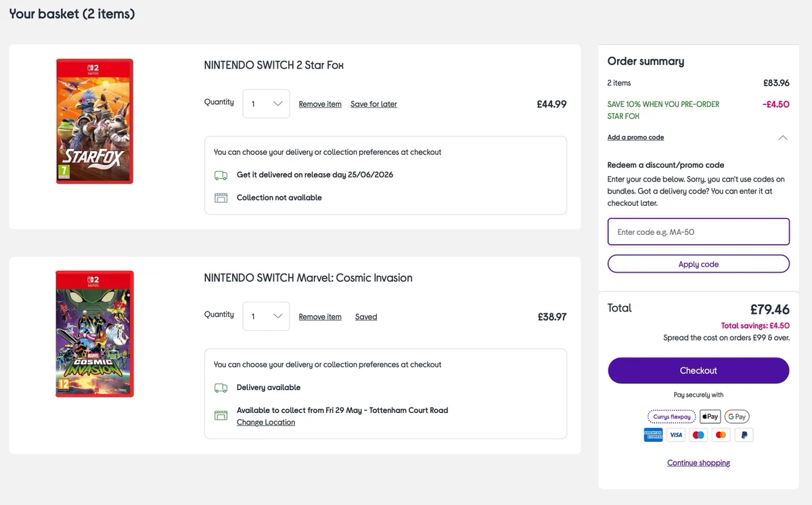Continue shopping link in order summary
Viewport: 812px width, 505px height.
coord(698,463)
